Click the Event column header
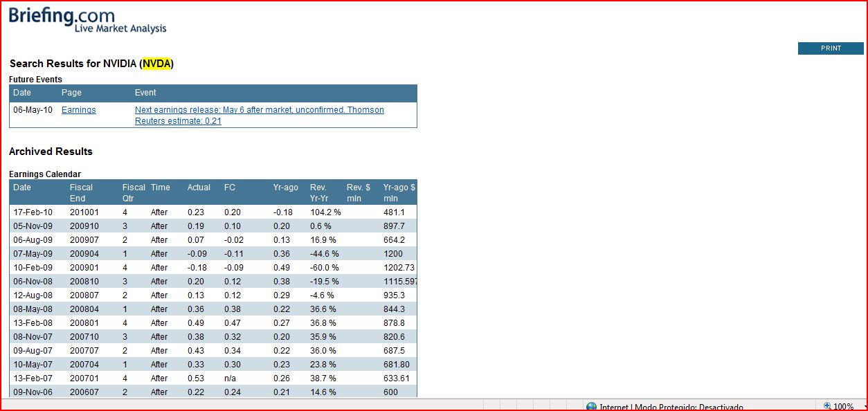The image size is (868, 411). tap(145, 93)
